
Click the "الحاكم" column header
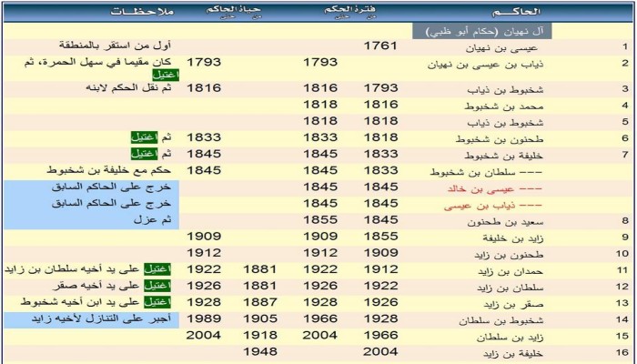516,11
